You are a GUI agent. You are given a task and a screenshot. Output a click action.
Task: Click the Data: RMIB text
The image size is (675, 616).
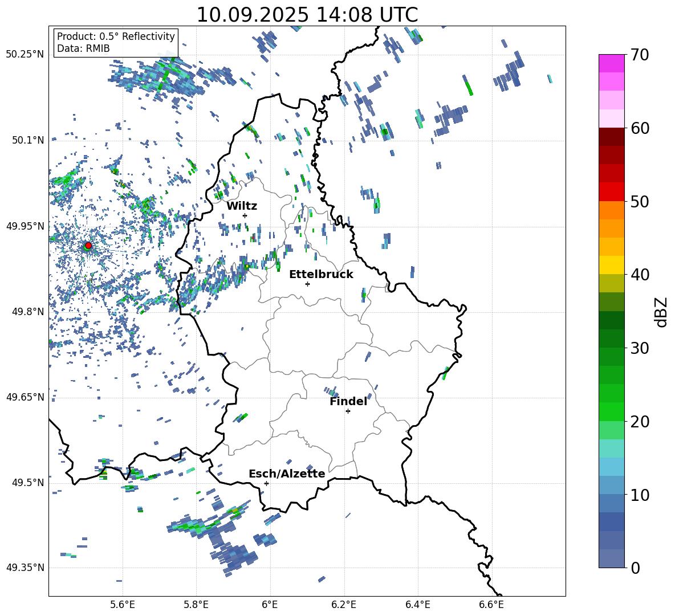pos(83,48)
